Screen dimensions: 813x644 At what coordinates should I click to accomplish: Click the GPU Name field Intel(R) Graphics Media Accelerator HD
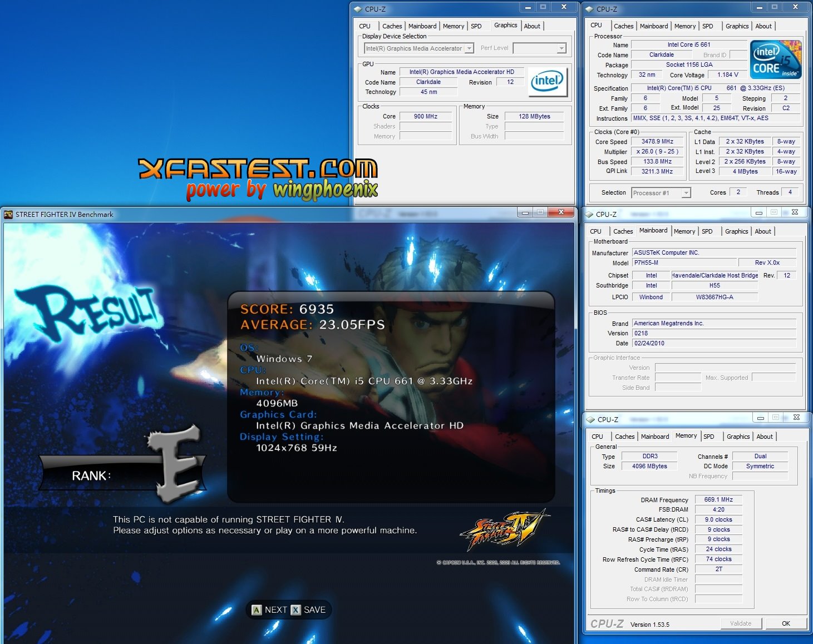click(x=462, y=72)
